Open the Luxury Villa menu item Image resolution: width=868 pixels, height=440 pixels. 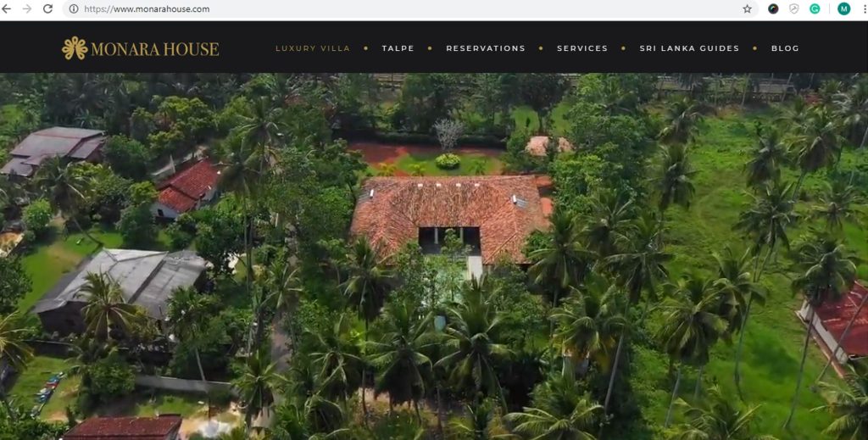[x=313, y=48]
